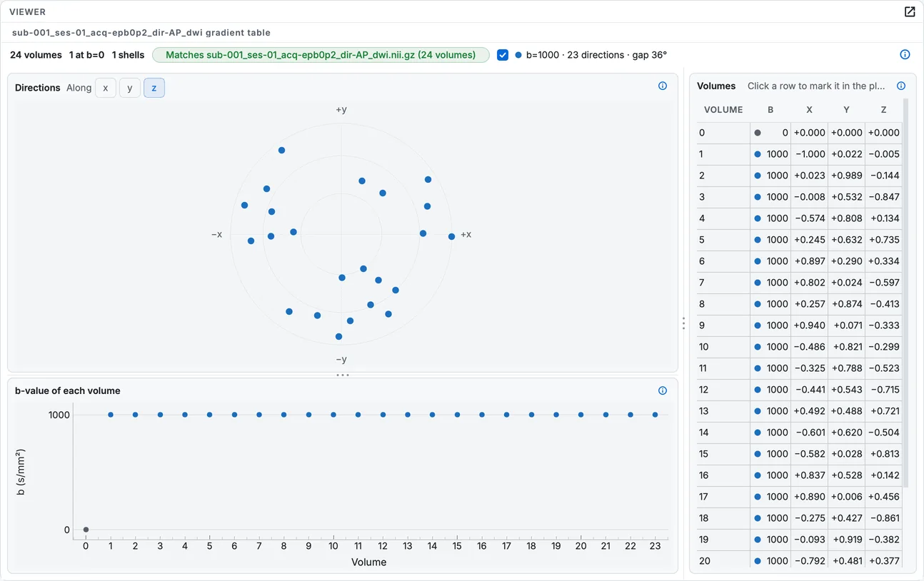
Task: Click the "1 at b=0" summary text
Action: [x=86, y=55]
